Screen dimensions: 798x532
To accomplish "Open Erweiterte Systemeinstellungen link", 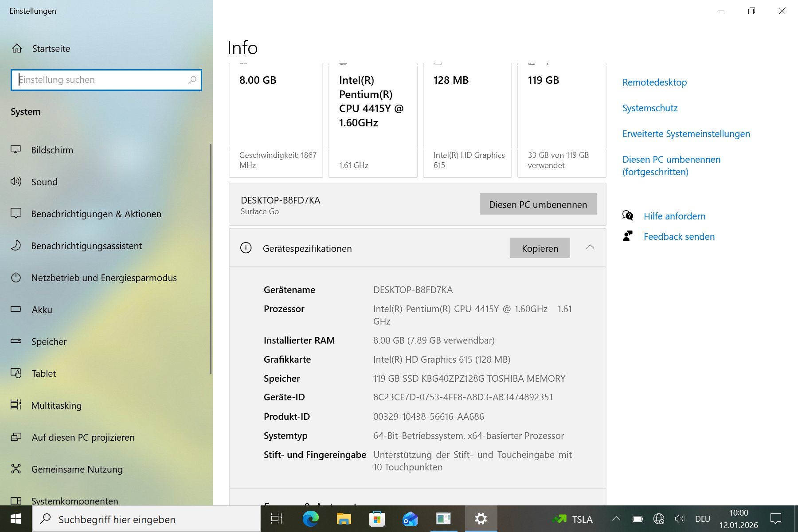I will click(x=686, y=134).
